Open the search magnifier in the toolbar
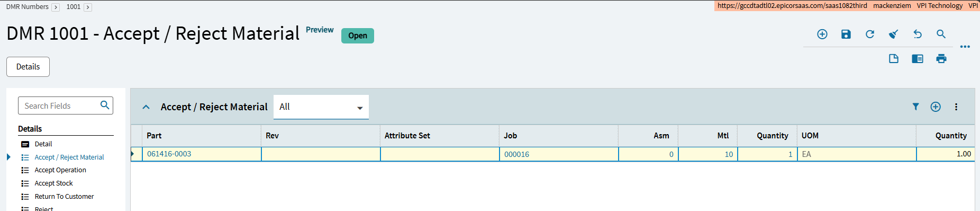 pyautogui.click(x=941, y=34)
